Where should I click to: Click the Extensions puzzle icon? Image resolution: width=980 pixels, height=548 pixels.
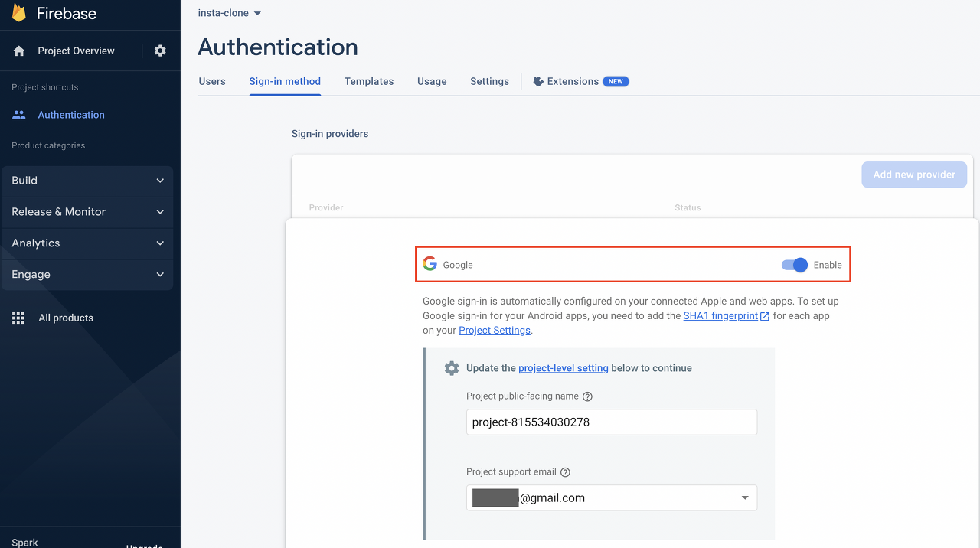[x=538, y=81]
